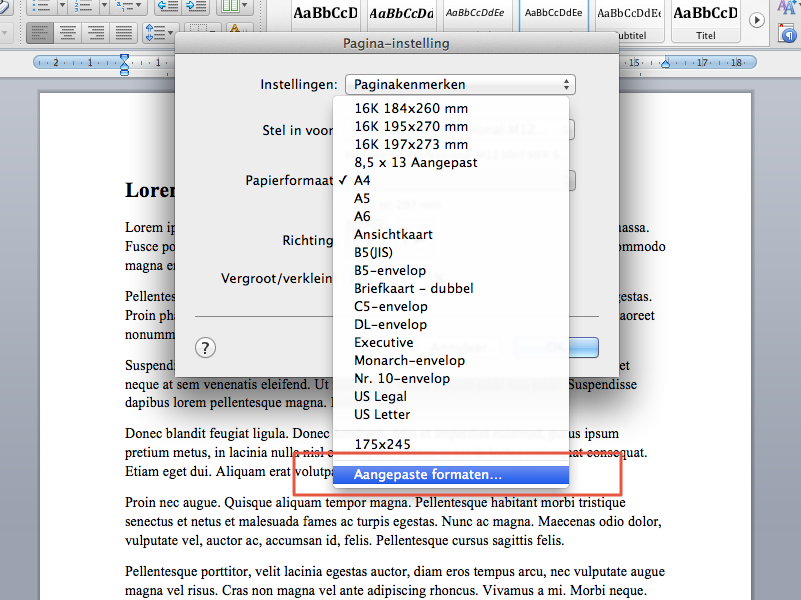Select the checked A4 paper format
This screenshot has width=801, height=600.
[451, 180]
